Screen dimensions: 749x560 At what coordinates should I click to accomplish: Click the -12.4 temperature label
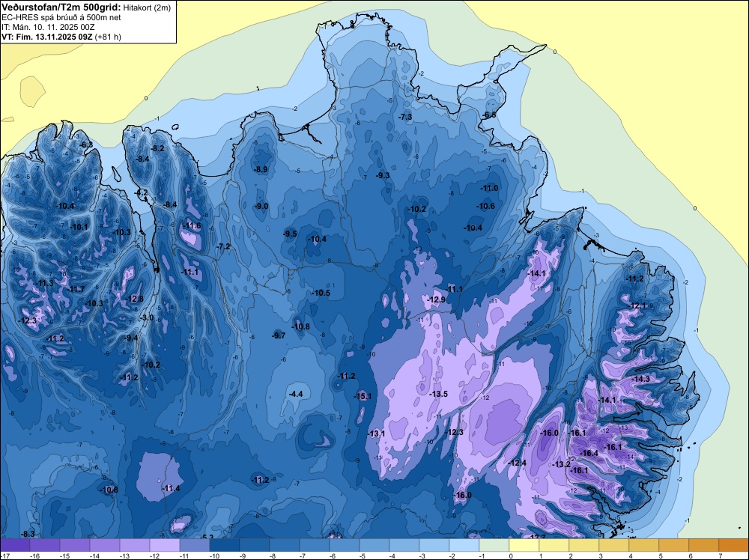pos(517,463)
